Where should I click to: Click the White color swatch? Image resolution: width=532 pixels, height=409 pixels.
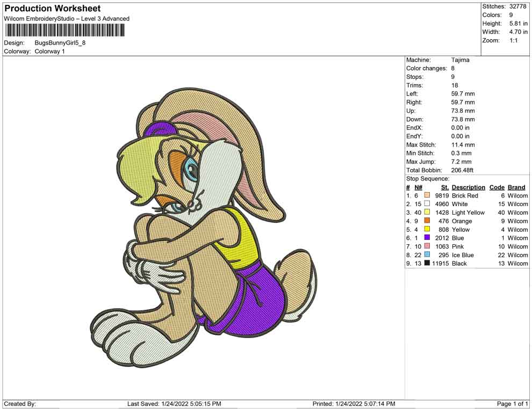[427, 203]
